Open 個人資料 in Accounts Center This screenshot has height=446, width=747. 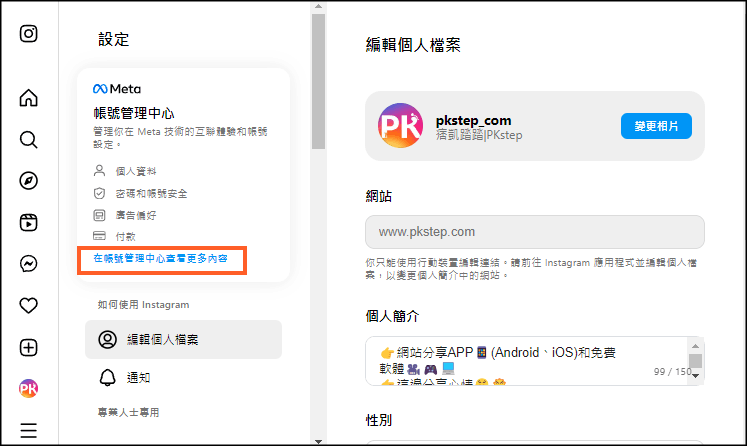click(136, 171)
